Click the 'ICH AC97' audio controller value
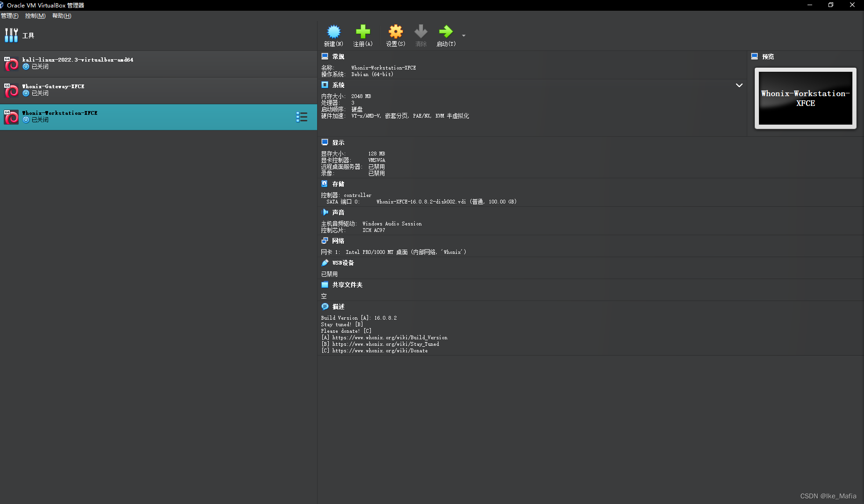 374,230
